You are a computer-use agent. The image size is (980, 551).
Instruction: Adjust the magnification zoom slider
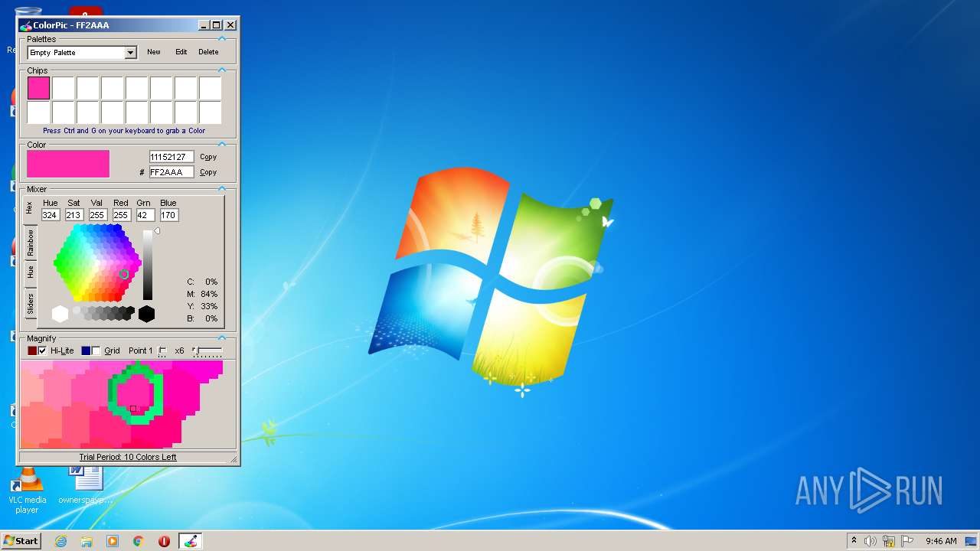(207, 351)
